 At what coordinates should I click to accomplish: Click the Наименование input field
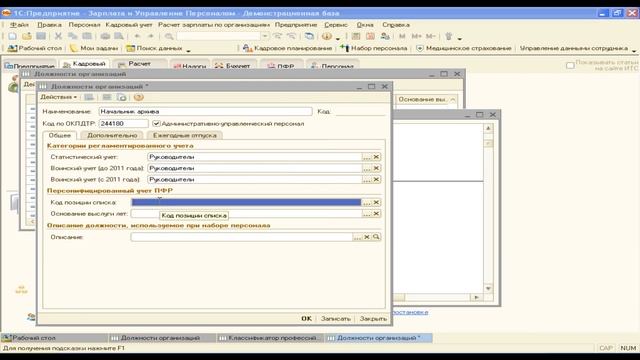[x=205, y=111]
